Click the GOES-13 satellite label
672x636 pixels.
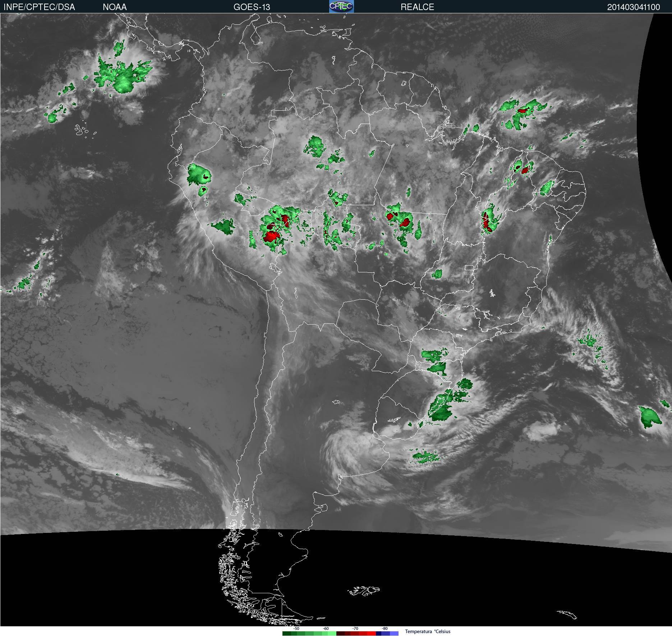pos(252,7)
